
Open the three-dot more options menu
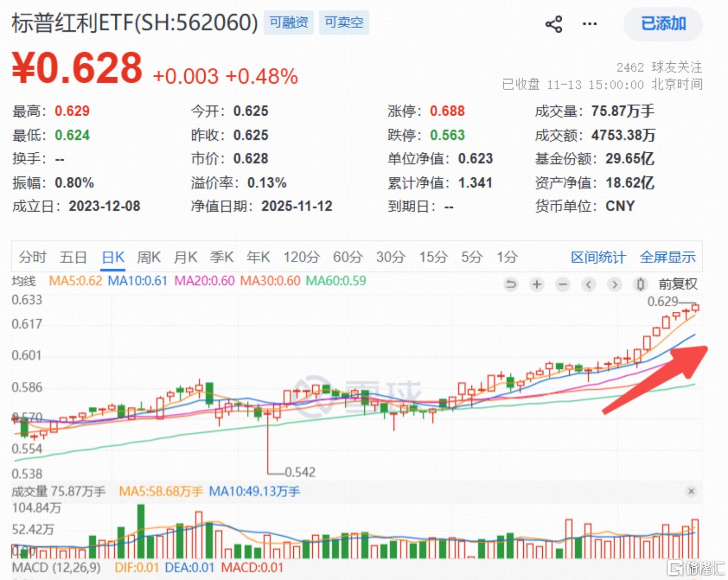click(x=590, y=24)
